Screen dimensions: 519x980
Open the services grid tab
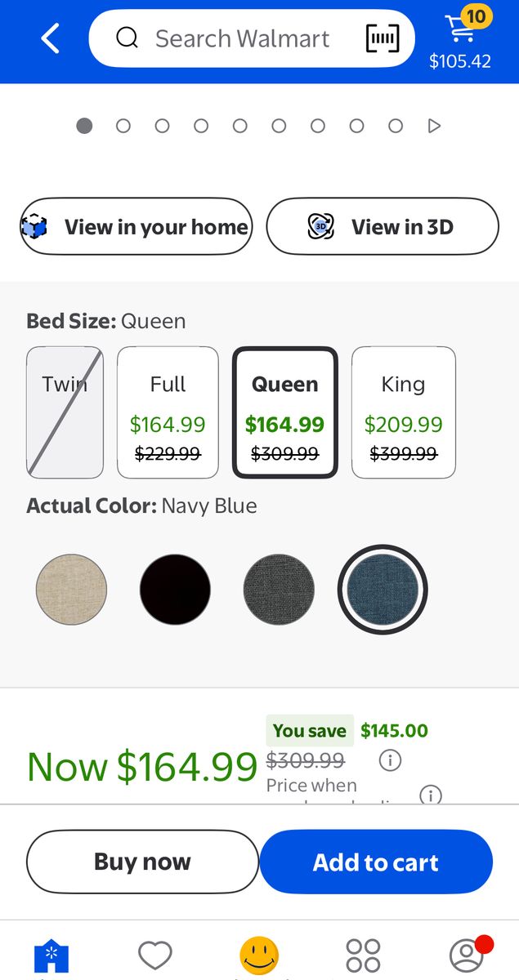tap(363, 955)
